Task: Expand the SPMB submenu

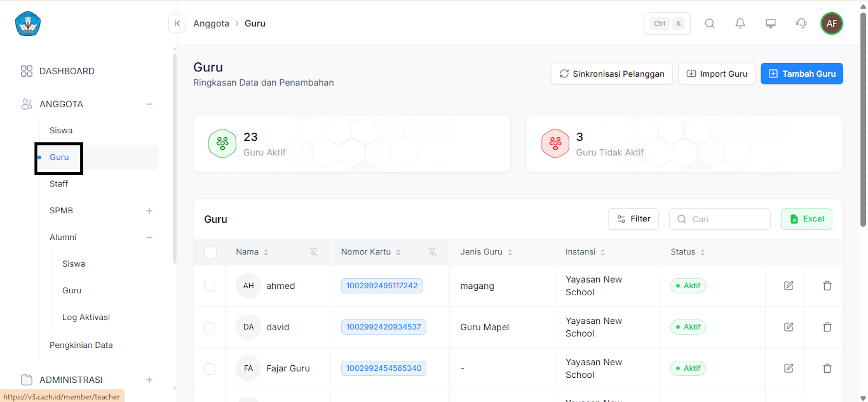Action: [x=149, y=211]
